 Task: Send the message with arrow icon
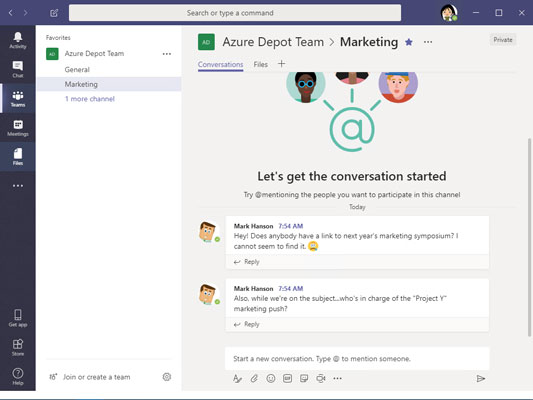[x=481, y=378]
